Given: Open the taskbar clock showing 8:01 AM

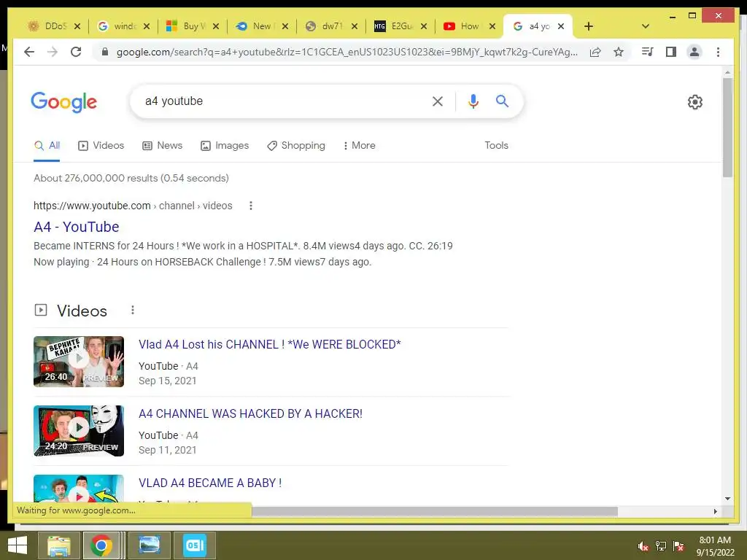Looking at the screenshot, I should click(715, 546).
